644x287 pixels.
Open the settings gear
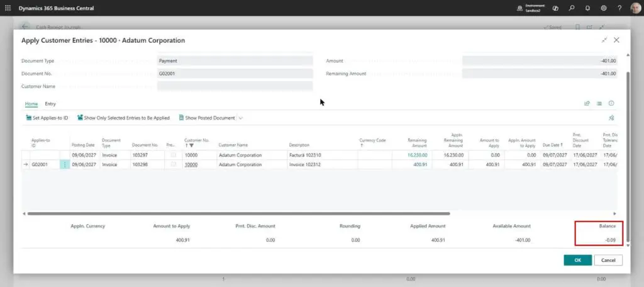603,8
